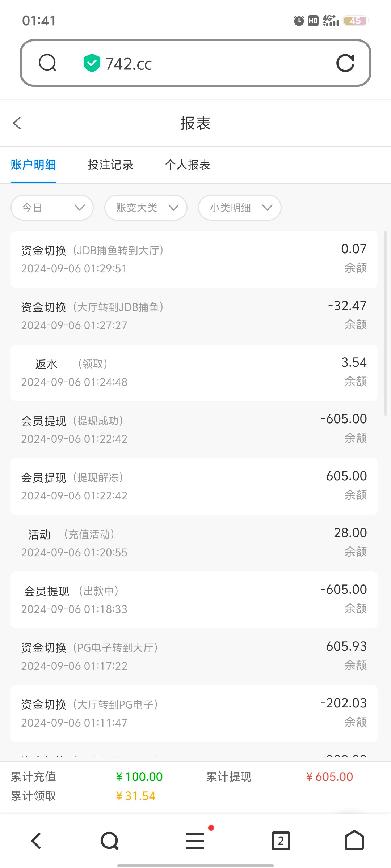Open the 返水 领取 3.54 record
Image resolution: width=391 pixels, height=868 pixels.
[194, 373]
